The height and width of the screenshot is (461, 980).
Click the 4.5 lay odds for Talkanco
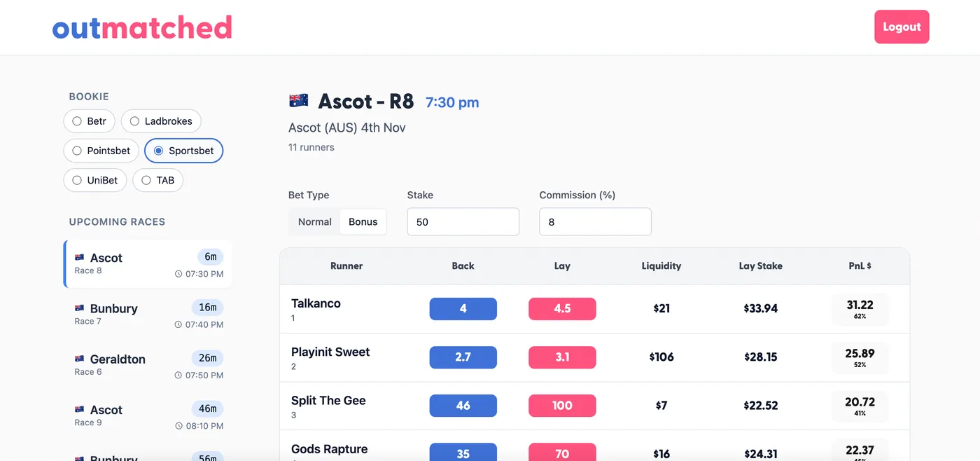pyautogui.click(x=562, y=308)
